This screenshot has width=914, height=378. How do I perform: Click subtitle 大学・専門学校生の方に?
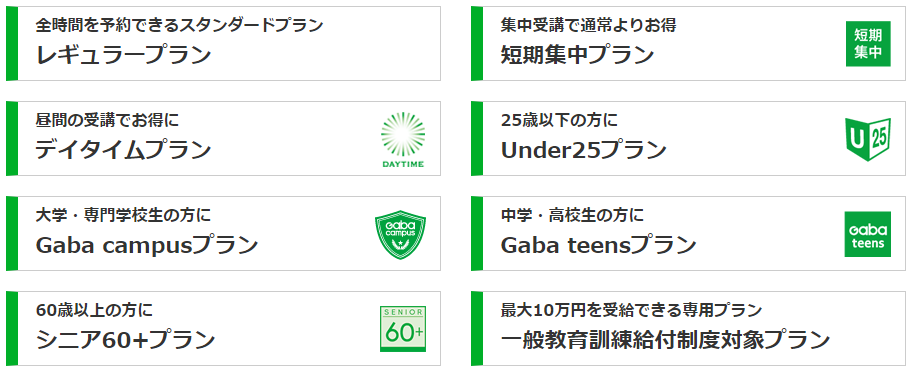(x=123, y=215)
